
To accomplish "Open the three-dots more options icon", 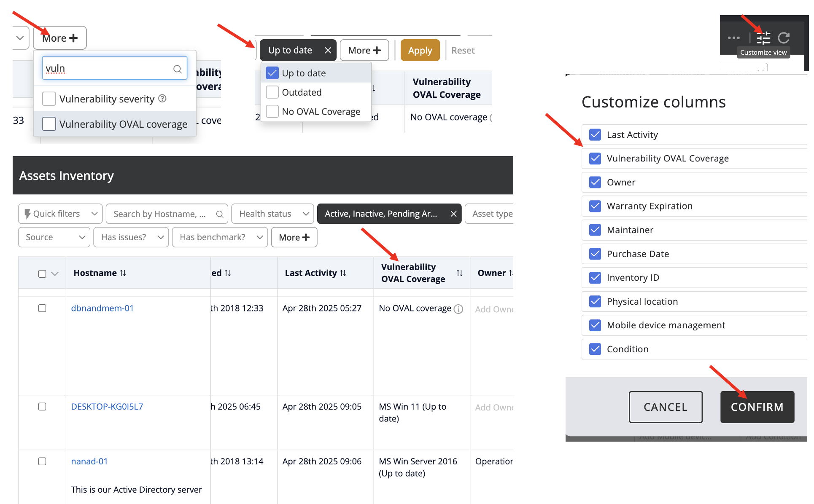I will pos(733,38).
